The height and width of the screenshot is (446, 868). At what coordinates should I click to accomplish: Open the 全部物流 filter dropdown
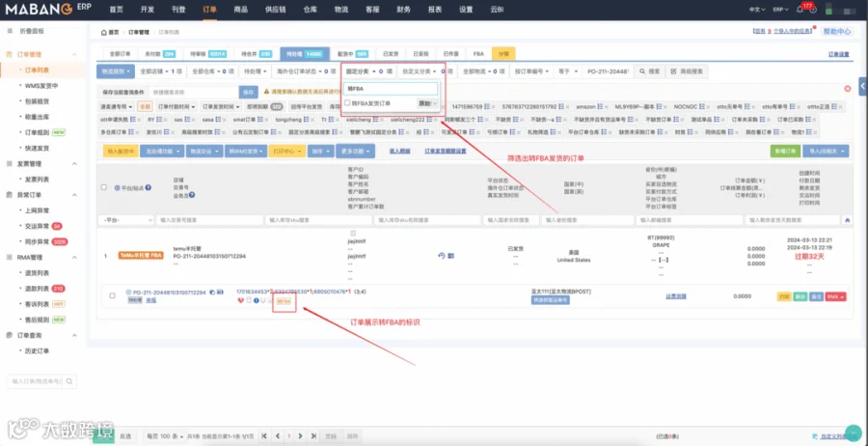[481, 71]
